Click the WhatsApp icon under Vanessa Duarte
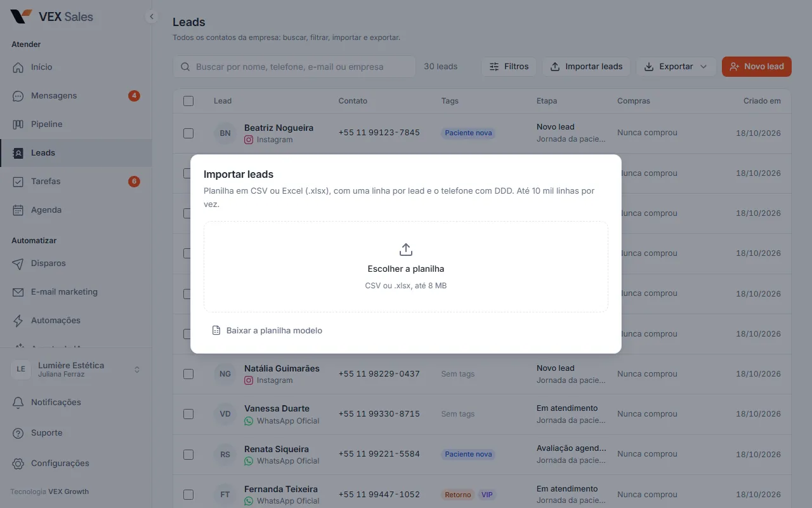The height and width of the screenshot is (508, 812). [249, 421]
